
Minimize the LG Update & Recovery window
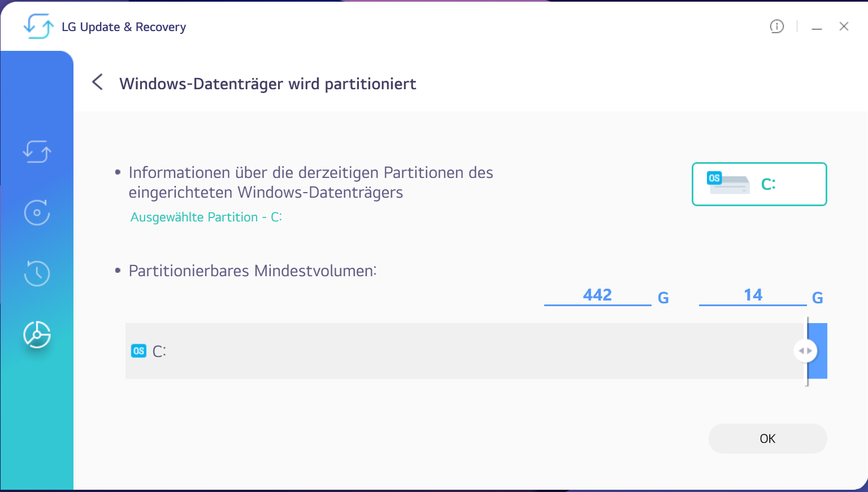pos(817,27)
